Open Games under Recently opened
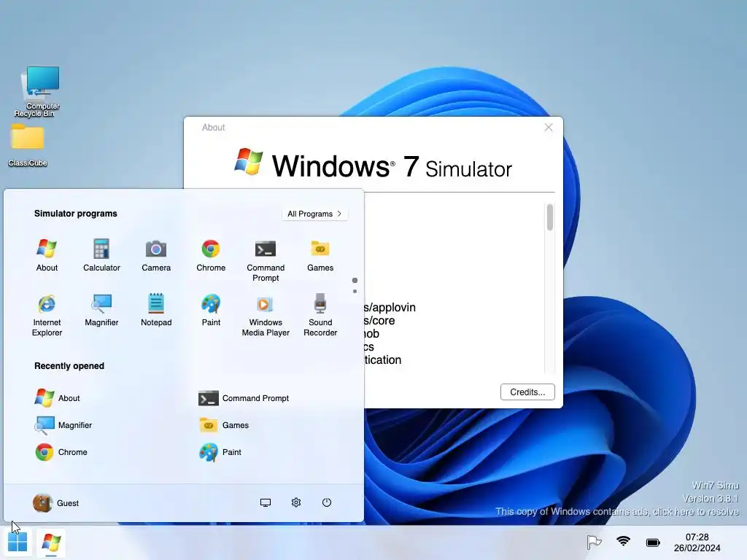The width and height of the screenshot is (747, 560). tap(223, 425)
